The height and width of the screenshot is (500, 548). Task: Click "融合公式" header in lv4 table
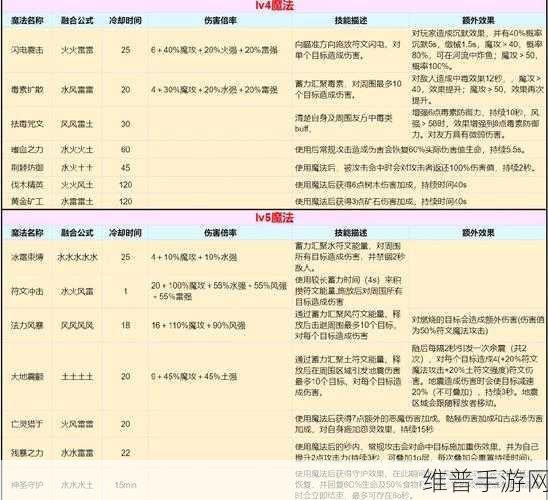[77, 20]
